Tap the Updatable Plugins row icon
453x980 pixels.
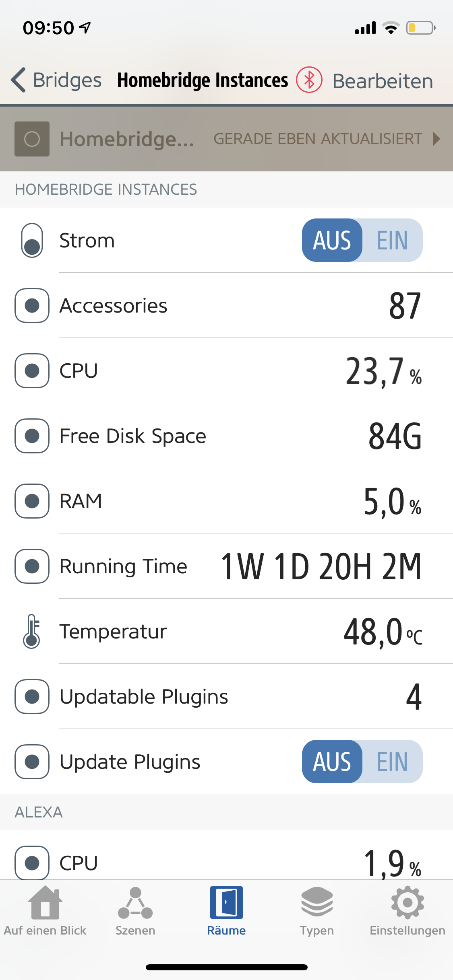(32, 697)
